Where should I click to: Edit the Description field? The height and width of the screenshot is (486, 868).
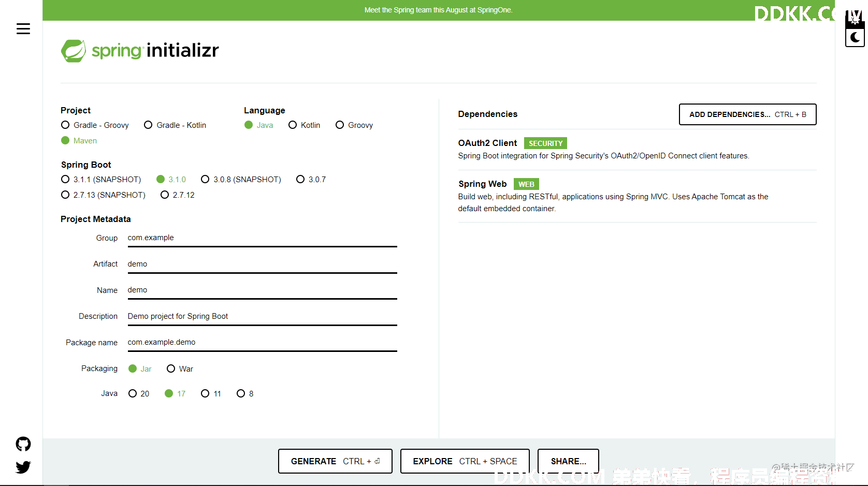click(262, 316)
